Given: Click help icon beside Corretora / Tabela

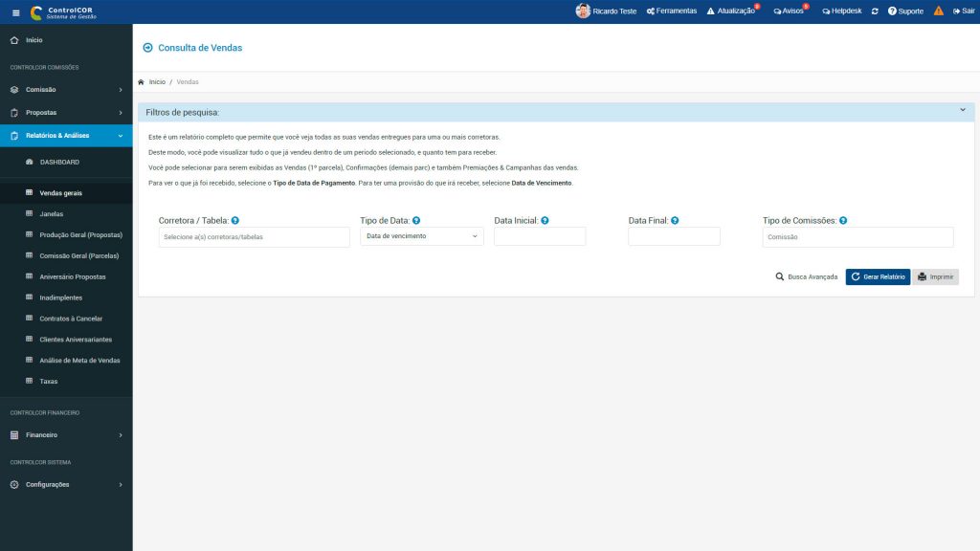Looking at the screenshot, I should (235, 221).
